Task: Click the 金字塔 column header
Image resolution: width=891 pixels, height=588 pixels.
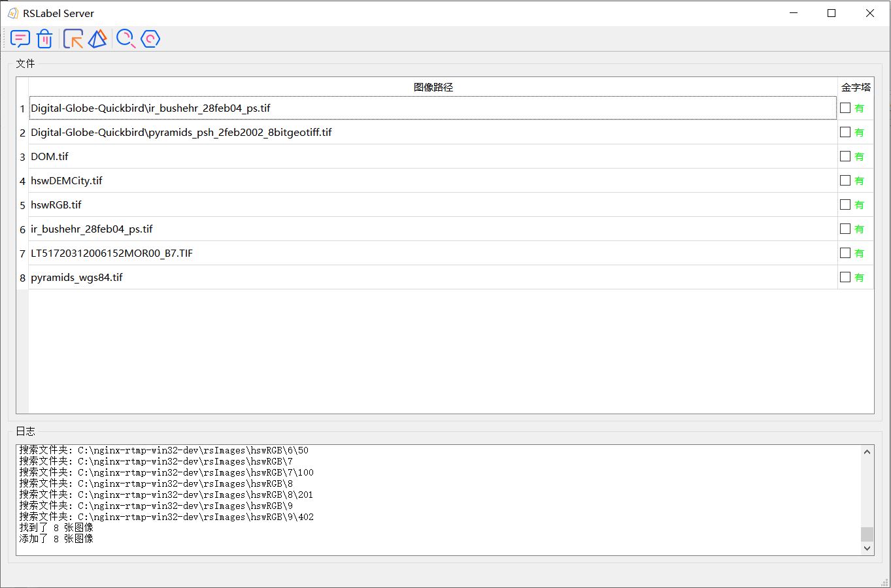Action: tap(856, 87)
